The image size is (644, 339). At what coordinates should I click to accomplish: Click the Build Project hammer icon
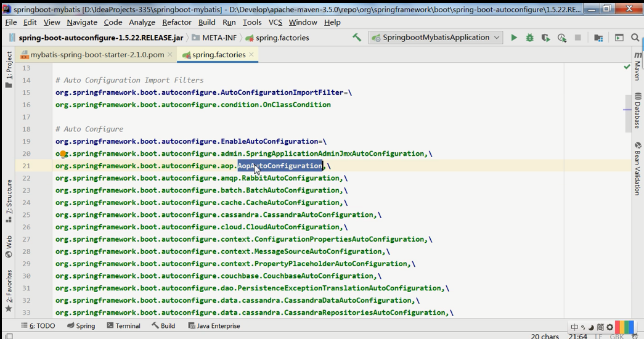[356, 38]
